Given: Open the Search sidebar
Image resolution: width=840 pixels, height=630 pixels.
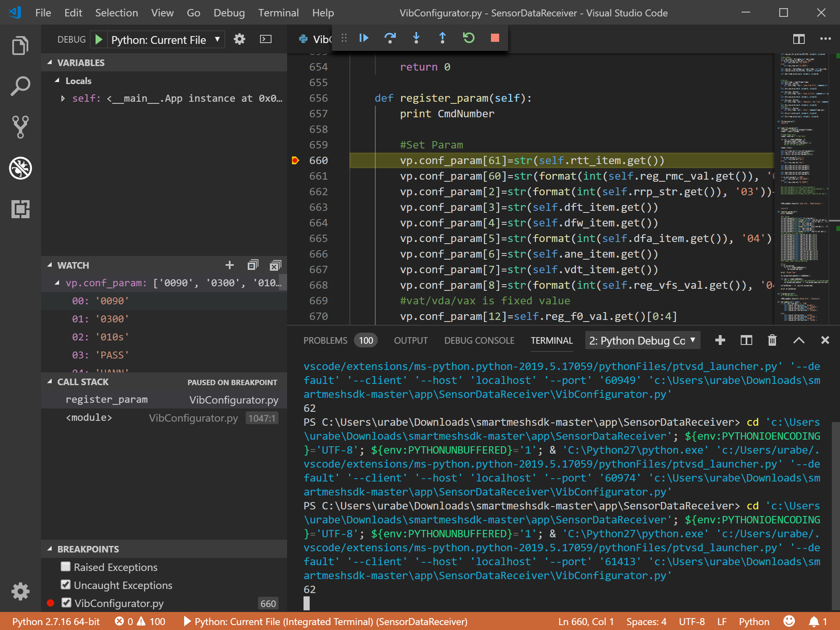Looking at the screenshot, I should coord(20,86).
